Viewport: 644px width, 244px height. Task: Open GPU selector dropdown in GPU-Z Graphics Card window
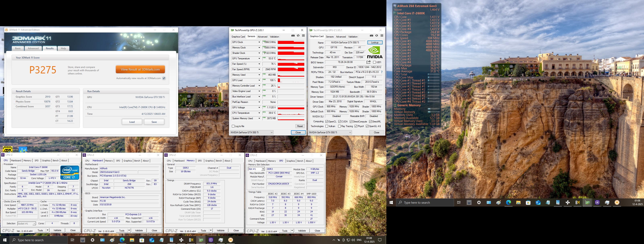coord(330,132)
